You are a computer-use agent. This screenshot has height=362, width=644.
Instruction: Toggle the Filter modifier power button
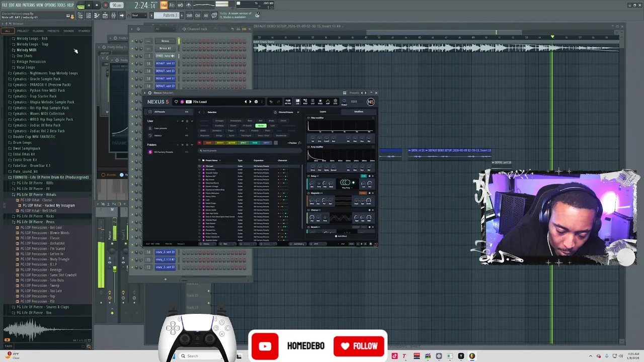coord(308,118)
